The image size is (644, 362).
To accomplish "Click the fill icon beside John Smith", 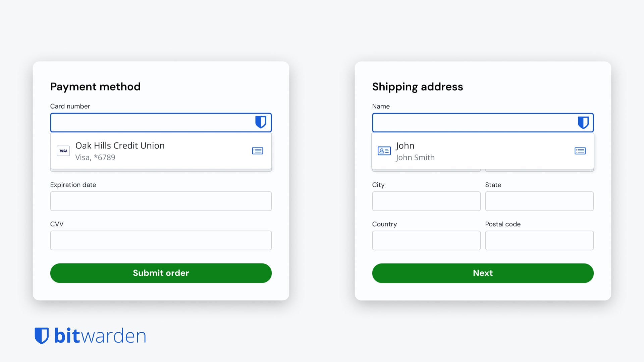I will [x=580, y=151].
